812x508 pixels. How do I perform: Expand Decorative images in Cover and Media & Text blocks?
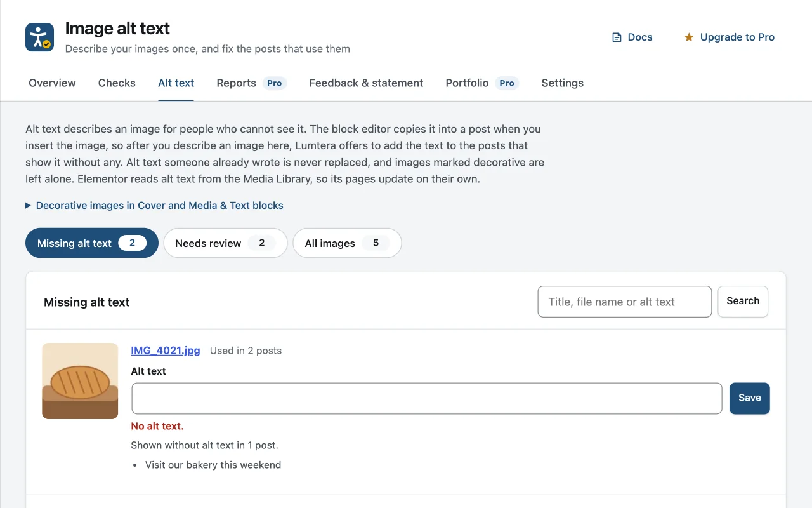tap(154, 206)
